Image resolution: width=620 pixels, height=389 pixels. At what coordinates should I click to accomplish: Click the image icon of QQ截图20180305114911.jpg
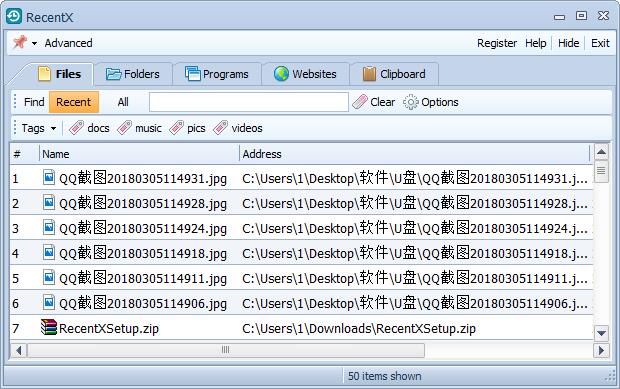[49, 277]
